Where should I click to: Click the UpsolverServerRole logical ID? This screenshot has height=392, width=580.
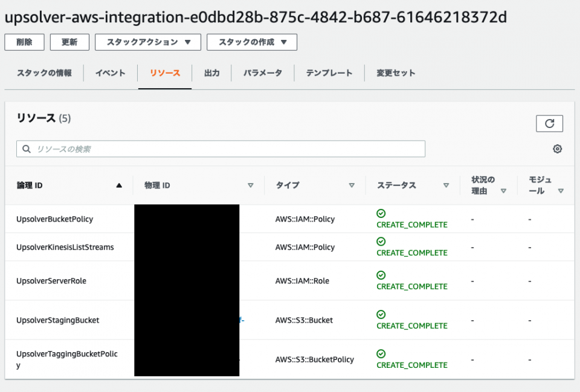point(51,281)
